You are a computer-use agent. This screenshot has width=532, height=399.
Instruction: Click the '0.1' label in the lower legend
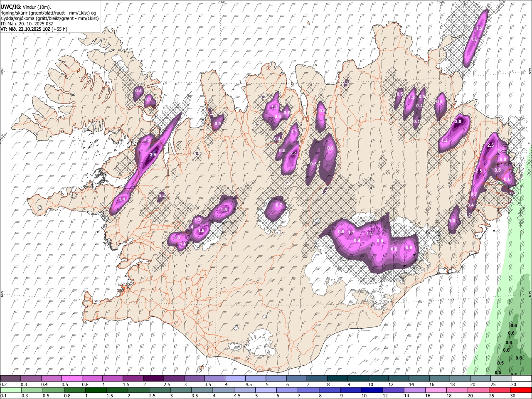point(4,396)
